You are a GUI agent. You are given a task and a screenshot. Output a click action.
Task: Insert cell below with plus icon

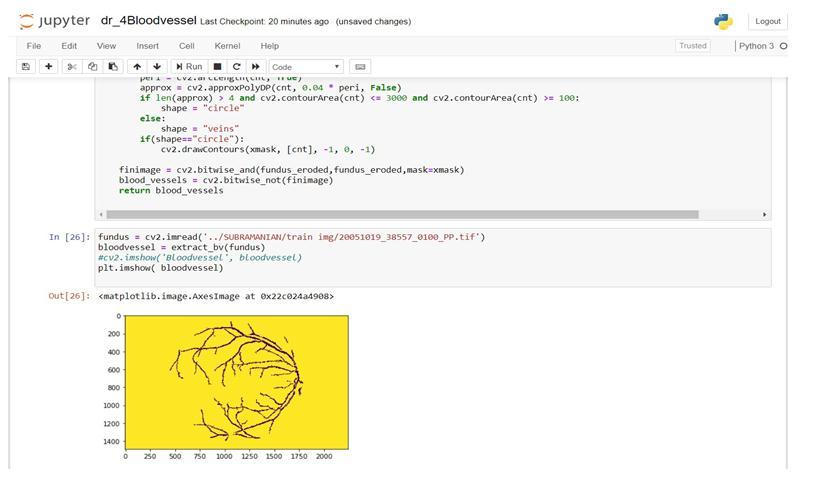click(x=48, y=66)
